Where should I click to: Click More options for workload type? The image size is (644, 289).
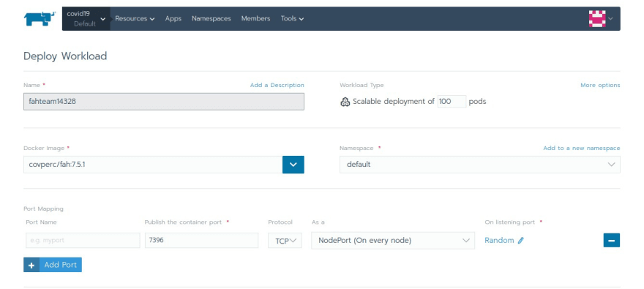click(x=600, y=85)
